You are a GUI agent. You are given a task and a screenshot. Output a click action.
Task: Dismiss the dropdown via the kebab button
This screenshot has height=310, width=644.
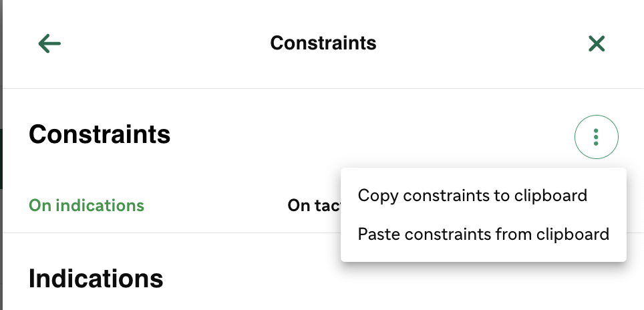coord(596,137)
